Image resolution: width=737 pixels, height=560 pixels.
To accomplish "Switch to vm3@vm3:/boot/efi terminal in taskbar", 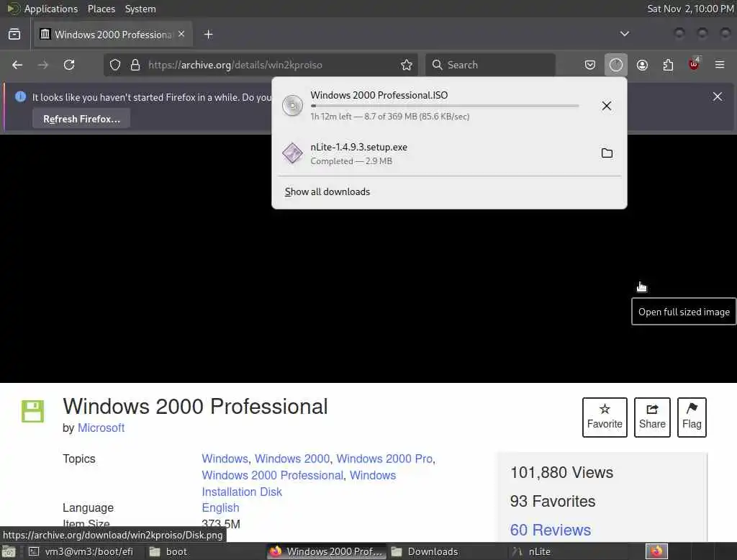I will (81, 551).
